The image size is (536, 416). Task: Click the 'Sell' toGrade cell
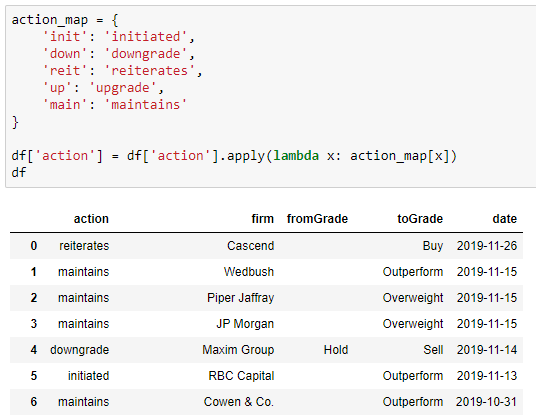click(x=433, y=350)
